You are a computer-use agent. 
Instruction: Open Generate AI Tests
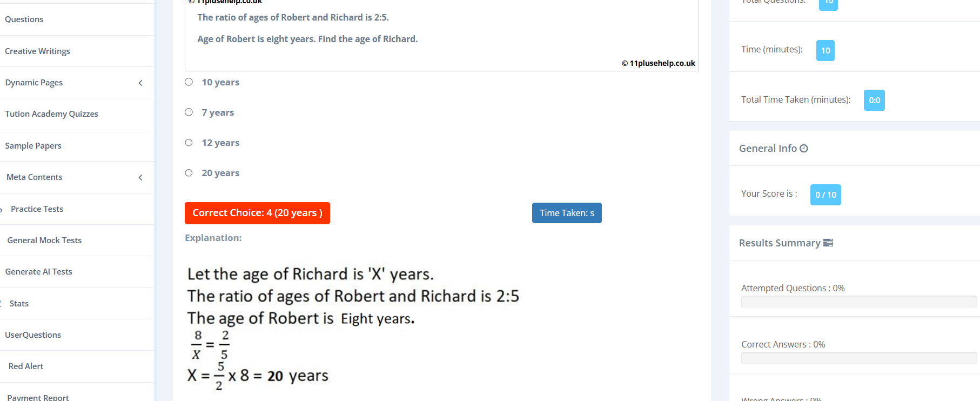[38, 271]
